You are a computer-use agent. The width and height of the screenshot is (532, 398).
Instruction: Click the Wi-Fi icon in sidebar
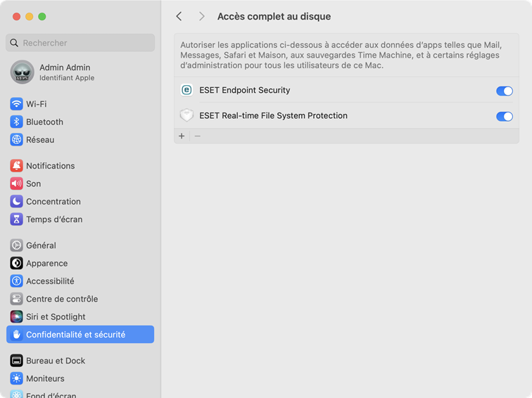17,104
